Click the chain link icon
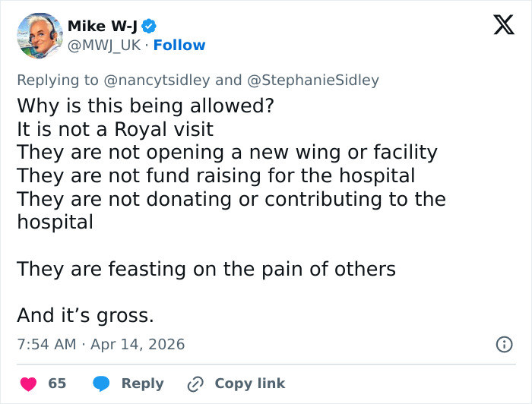 (x=196, y=383)
